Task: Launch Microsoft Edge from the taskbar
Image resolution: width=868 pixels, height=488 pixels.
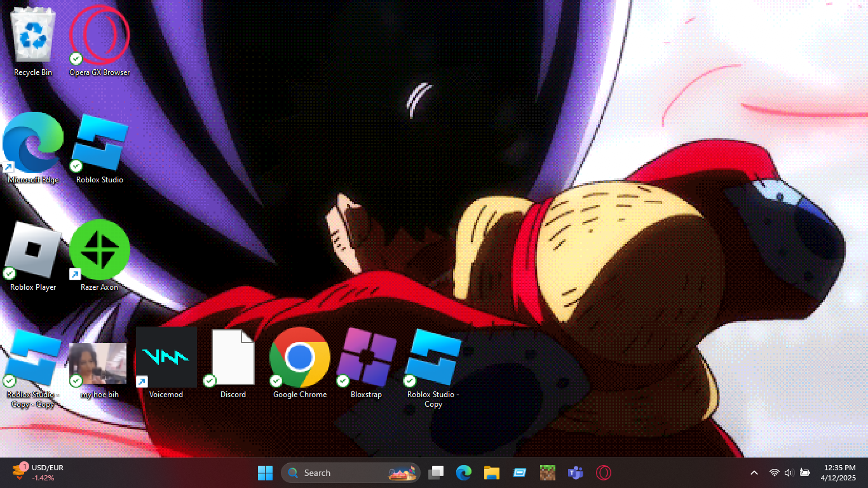Action: coord(464,473)
